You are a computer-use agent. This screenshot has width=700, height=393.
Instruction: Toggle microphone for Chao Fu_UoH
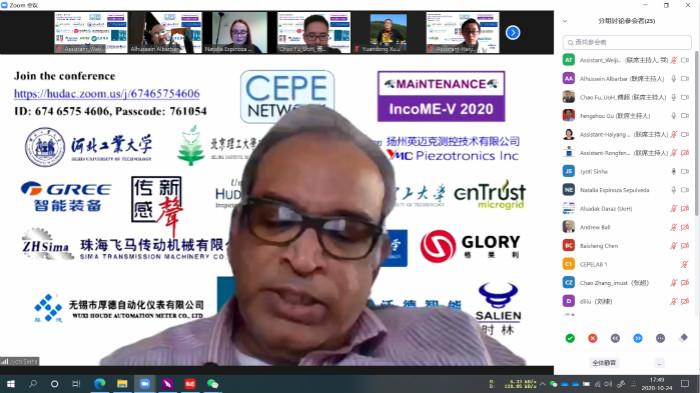[x=674, y=97]
